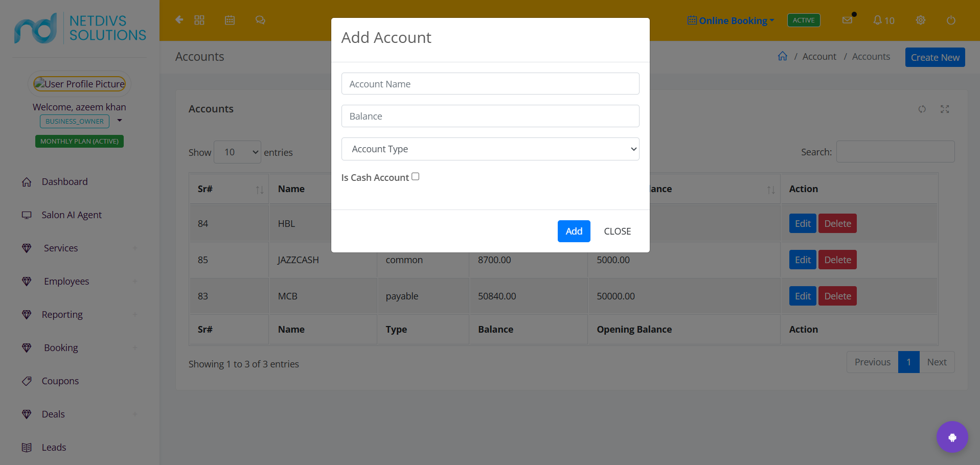Click the Reporting diamond icon in sidebar
Viewport: 980px width, 465px height.
(27, 315)
